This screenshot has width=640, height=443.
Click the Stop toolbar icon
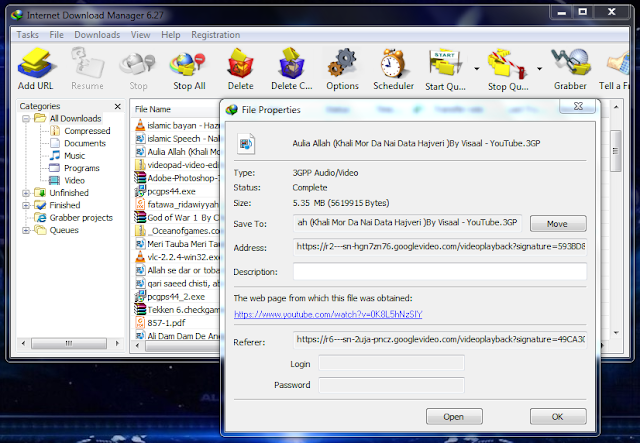(x=138, y=69)
